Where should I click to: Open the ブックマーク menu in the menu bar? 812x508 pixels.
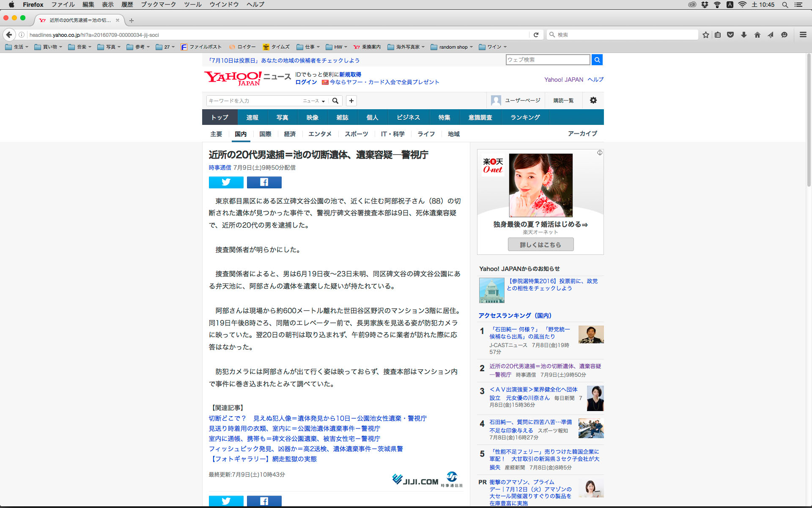point(158,5)
